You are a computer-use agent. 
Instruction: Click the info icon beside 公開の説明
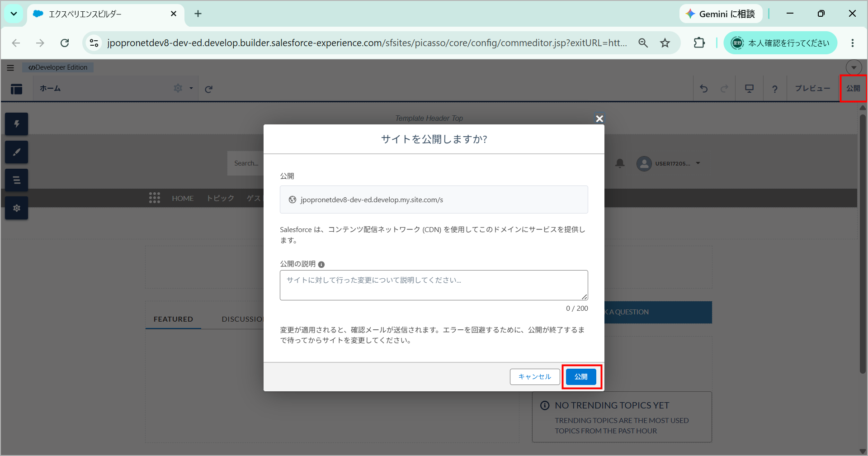321,265
